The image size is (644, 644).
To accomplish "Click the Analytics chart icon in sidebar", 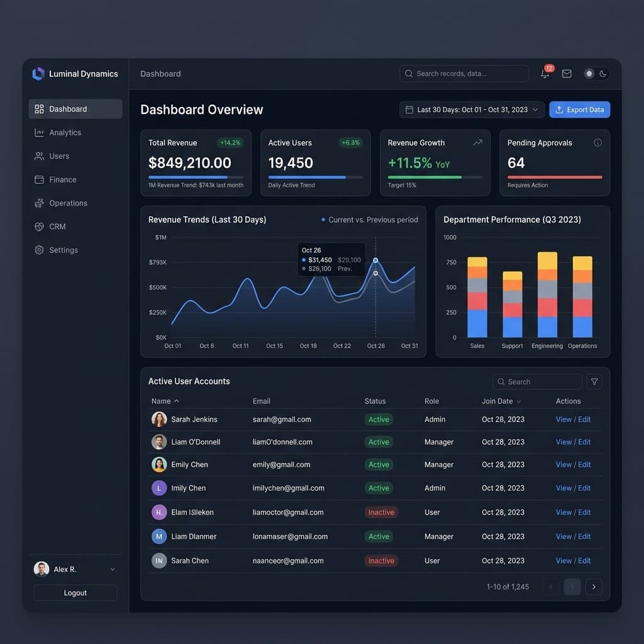I will tap(40, 133).
